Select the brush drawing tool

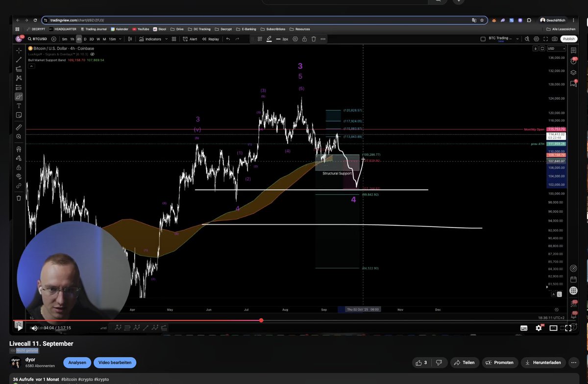19,97
